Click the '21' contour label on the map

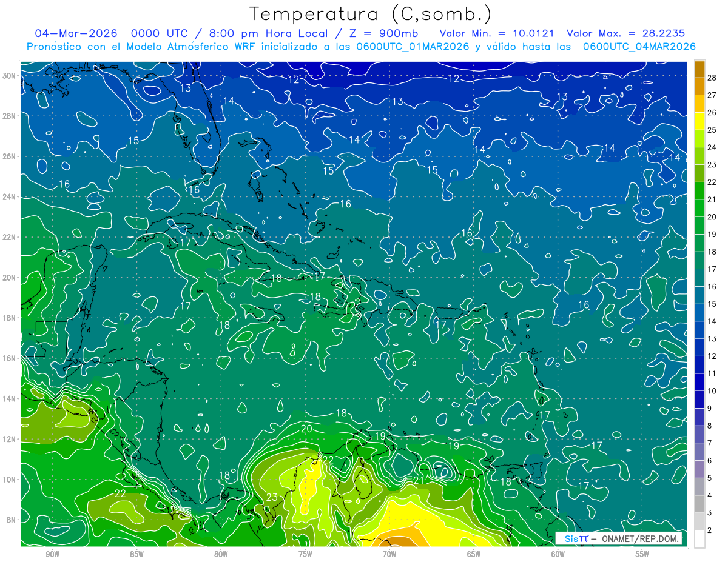pyautogui.click(x=419, y=480)
